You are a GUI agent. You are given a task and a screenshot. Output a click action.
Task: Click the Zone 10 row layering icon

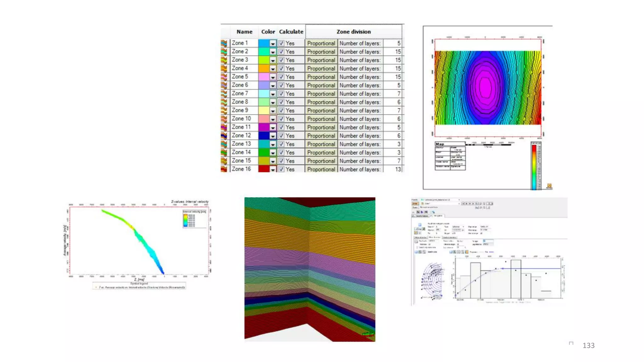[224, 119]
